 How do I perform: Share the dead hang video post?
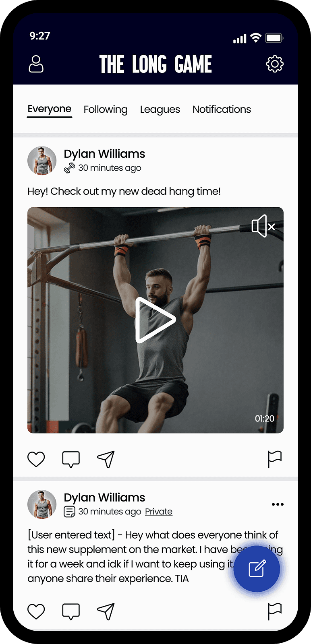point(106,459)
